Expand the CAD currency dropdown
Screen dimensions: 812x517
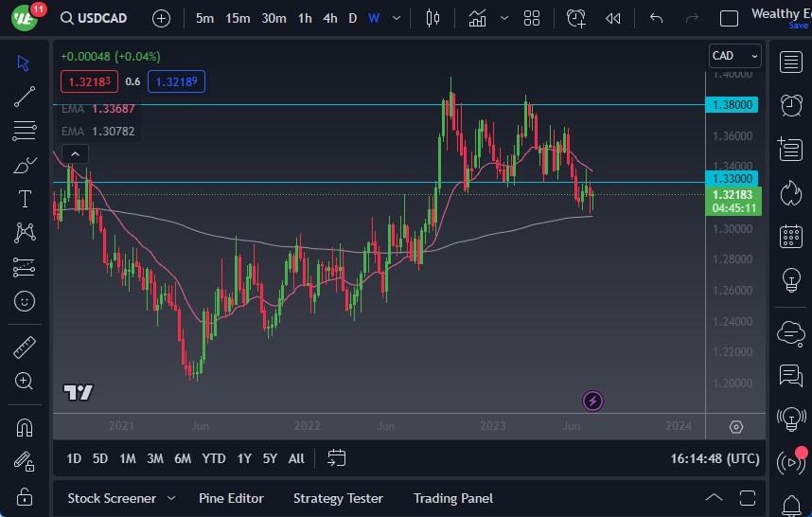(734, 56)
